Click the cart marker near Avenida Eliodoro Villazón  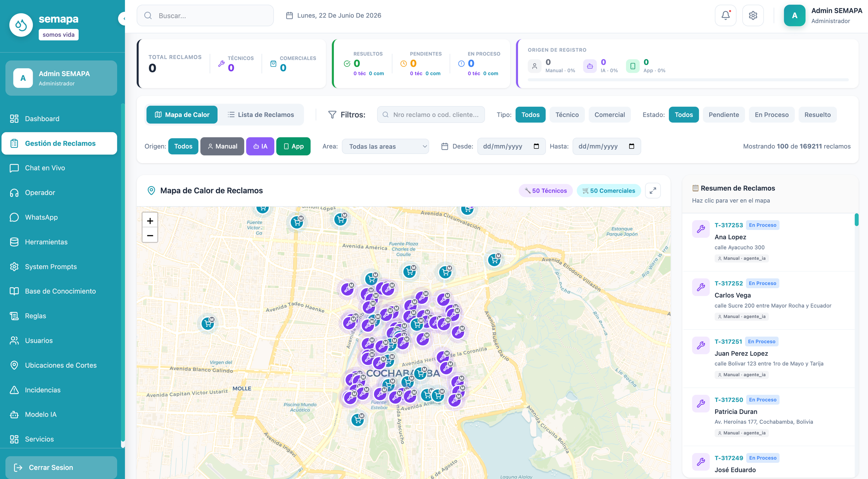(x=494, y=260)
